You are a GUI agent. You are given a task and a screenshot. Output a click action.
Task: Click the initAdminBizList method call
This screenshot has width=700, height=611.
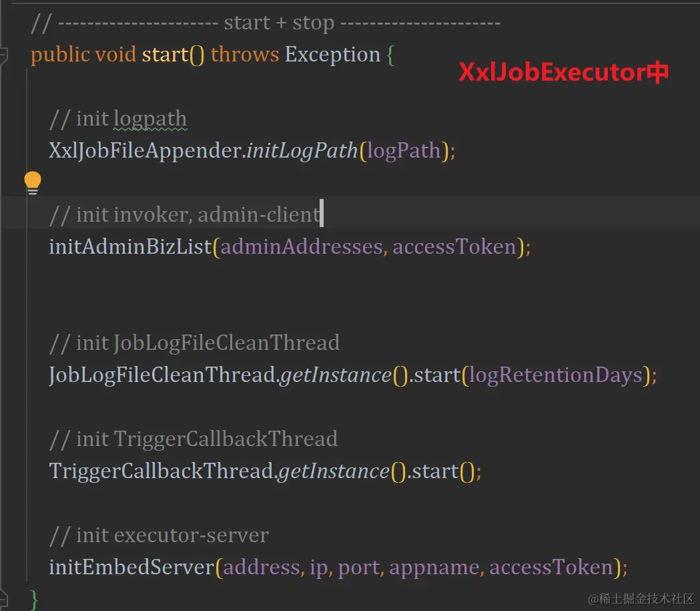tap(130, 246)
